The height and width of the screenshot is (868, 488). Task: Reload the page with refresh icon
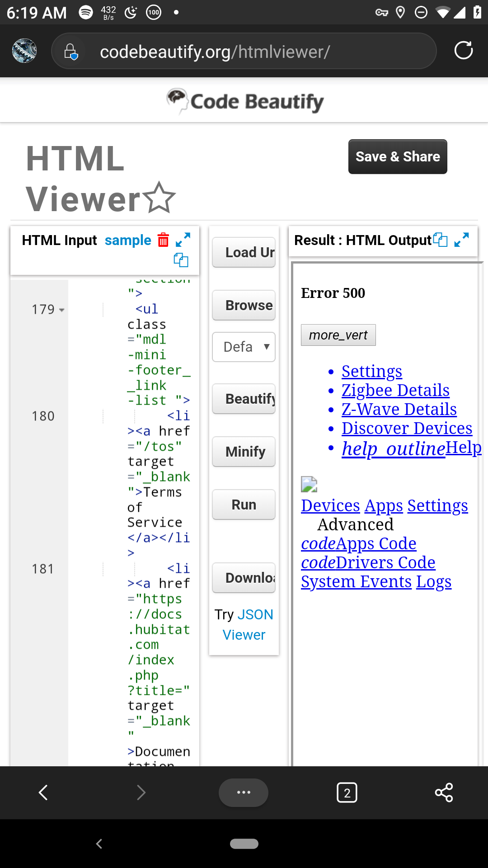(x=463, y=50)
